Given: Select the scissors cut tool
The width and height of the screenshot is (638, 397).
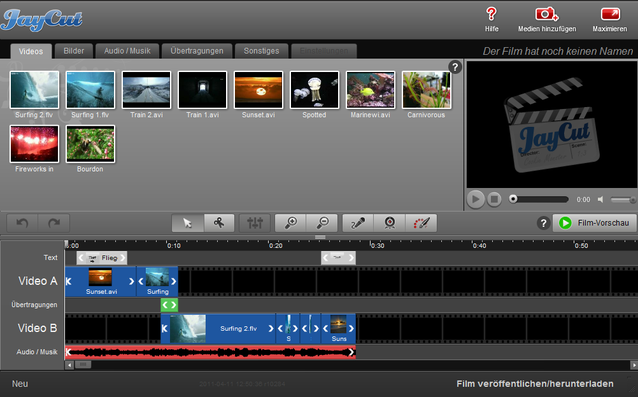Looking at the screenshot, I should click(x=219, y=223).
